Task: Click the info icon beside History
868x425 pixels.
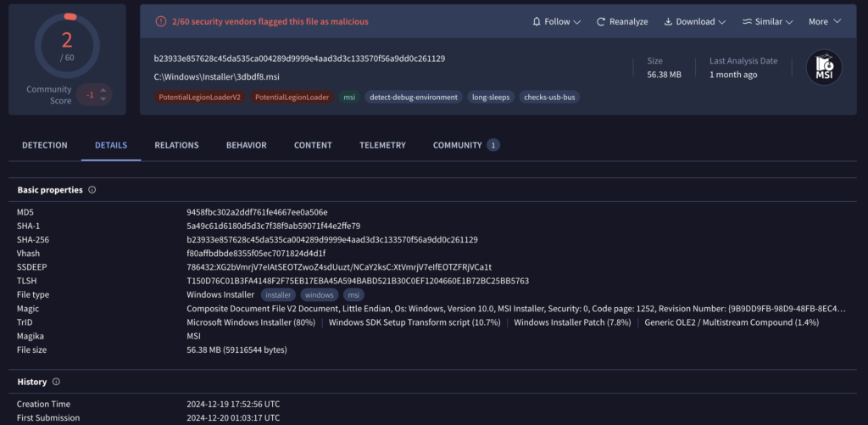Action: [x=56, y=382]
